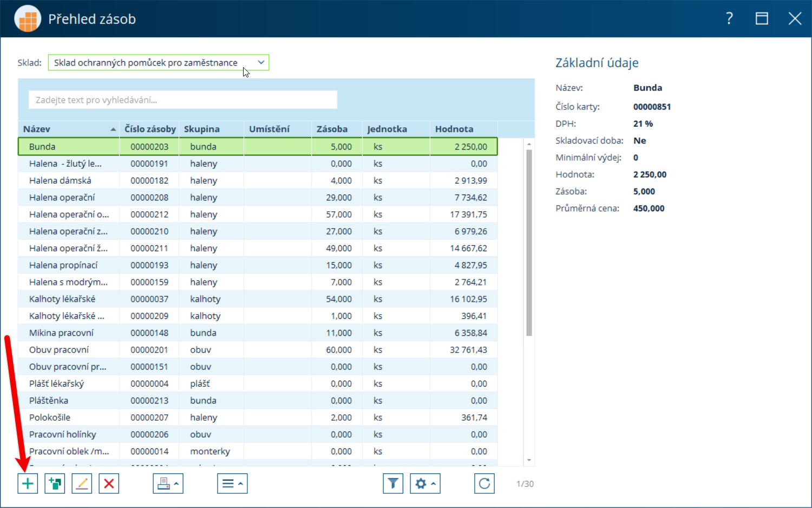Viewport: 812px width, 508px height.
Task: Click stock number 00000014
Action: tap(149, 451)
